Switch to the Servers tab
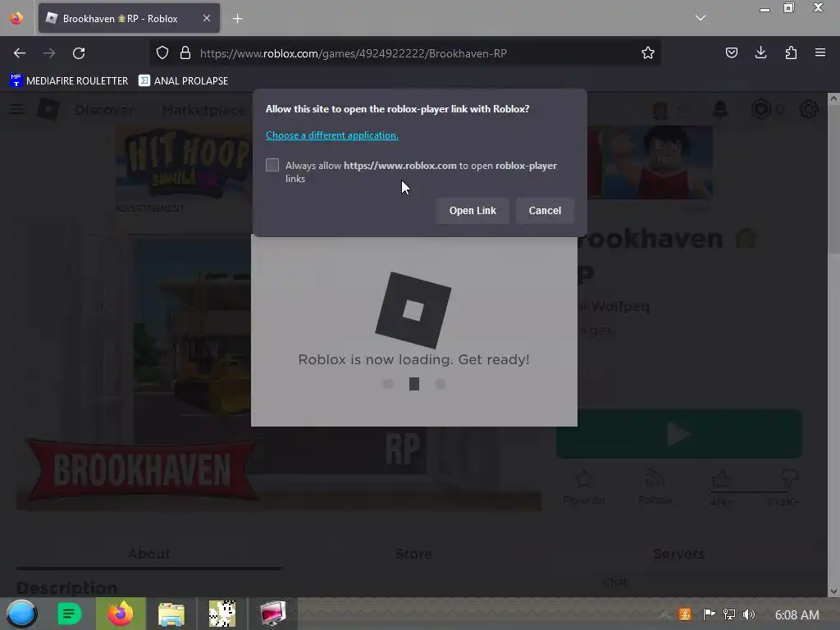Viewport: 840px width, 630px height. point(678,555)
